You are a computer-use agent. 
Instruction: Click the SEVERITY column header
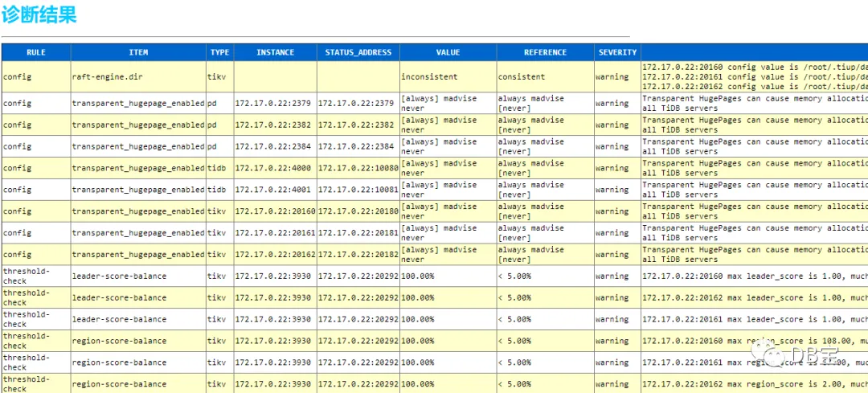[x=618, y=52]
